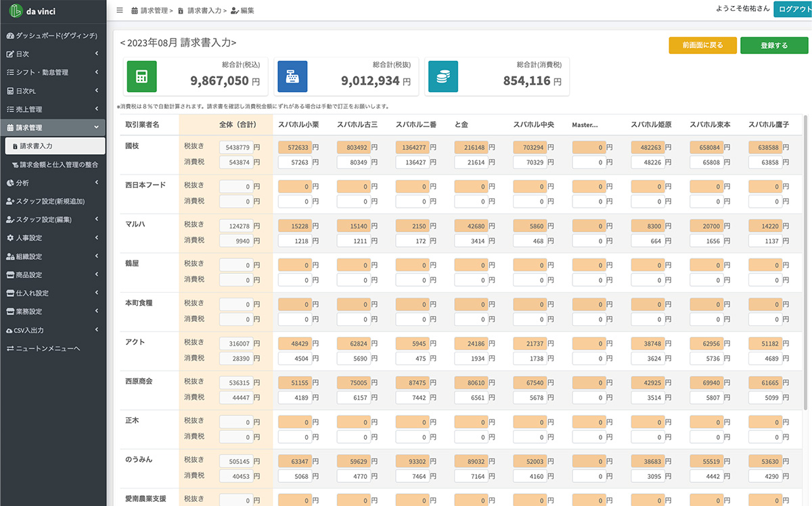Screen dimensions: 812x506
Task: Click マルハ 税抜き field under スパホル中央
Action: point(530,225)
